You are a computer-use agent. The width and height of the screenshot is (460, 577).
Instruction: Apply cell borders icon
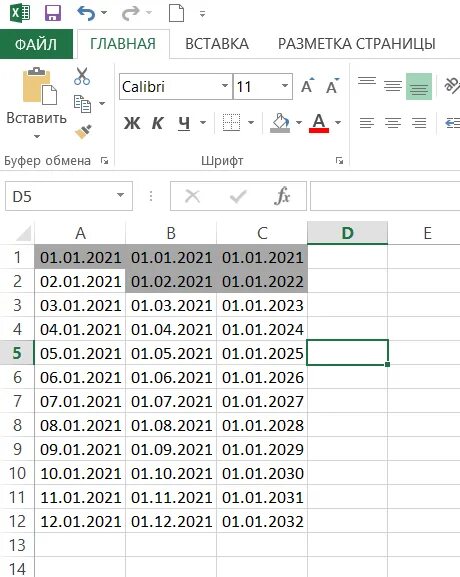(231, 122)
